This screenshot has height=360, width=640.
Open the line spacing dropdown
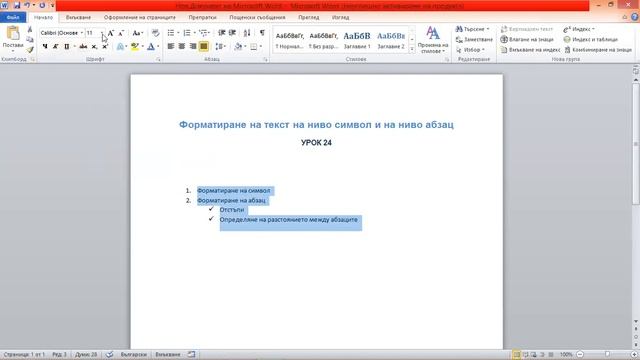(220, 47)
